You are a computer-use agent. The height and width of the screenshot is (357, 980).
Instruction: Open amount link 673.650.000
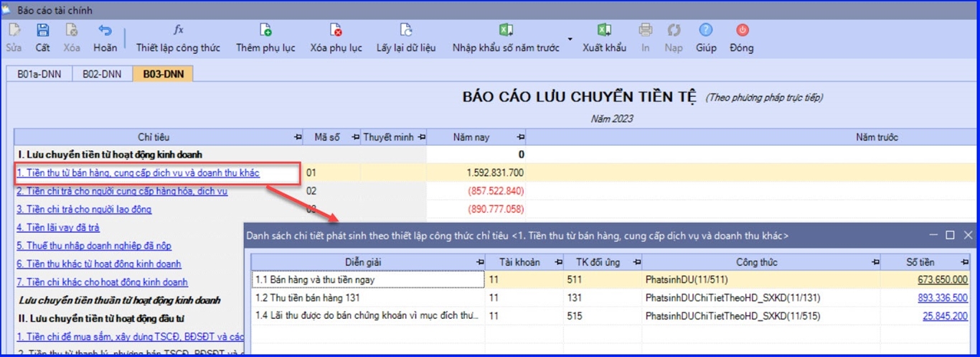942,279
